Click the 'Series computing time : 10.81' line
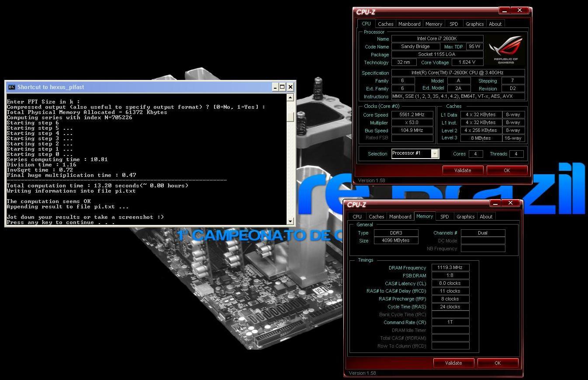The width and height of the screenshot is (588, 380). click(57, 159)
